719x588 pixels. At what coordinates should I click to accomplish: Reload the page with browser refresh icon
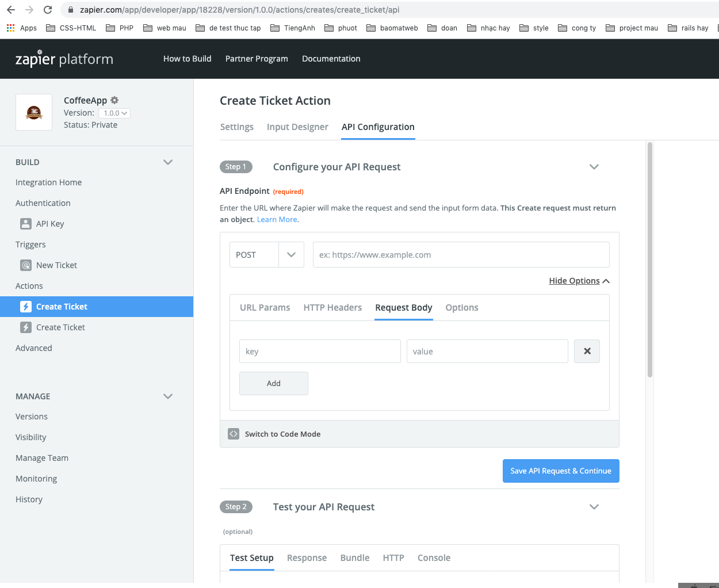point(48,10)
